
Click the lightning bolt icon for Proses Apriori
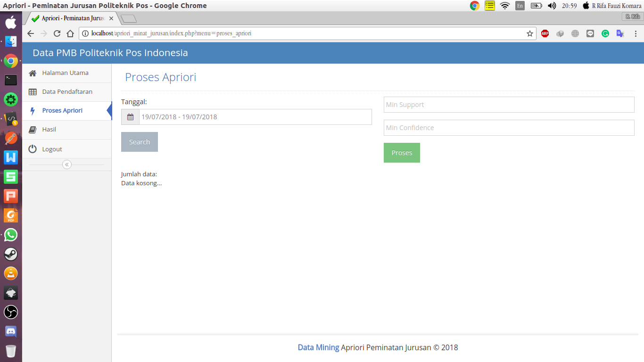click(33, 111)
